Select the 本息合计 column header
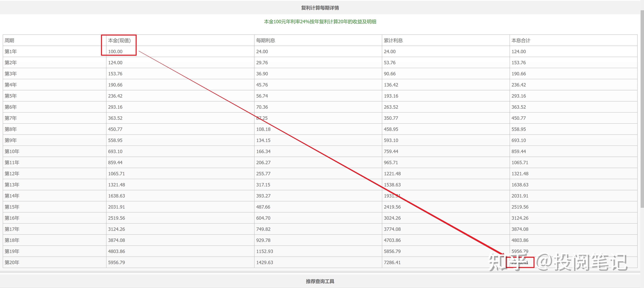Image resolution: width=644 pixels, height=288 pixels. 521,41
